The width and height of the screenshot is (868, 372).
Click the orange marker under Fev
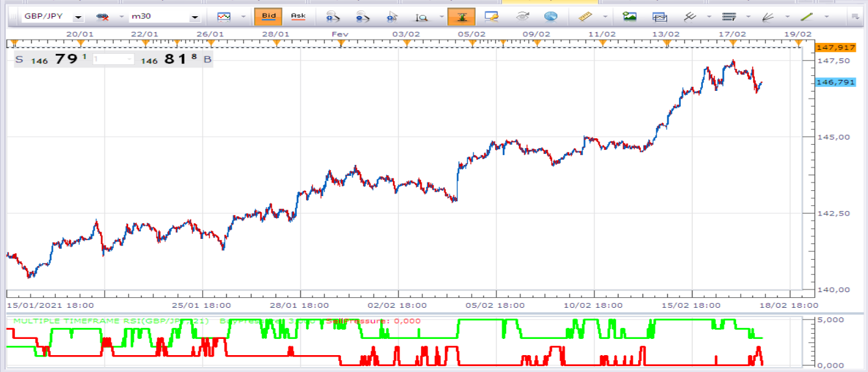(342, 43)
